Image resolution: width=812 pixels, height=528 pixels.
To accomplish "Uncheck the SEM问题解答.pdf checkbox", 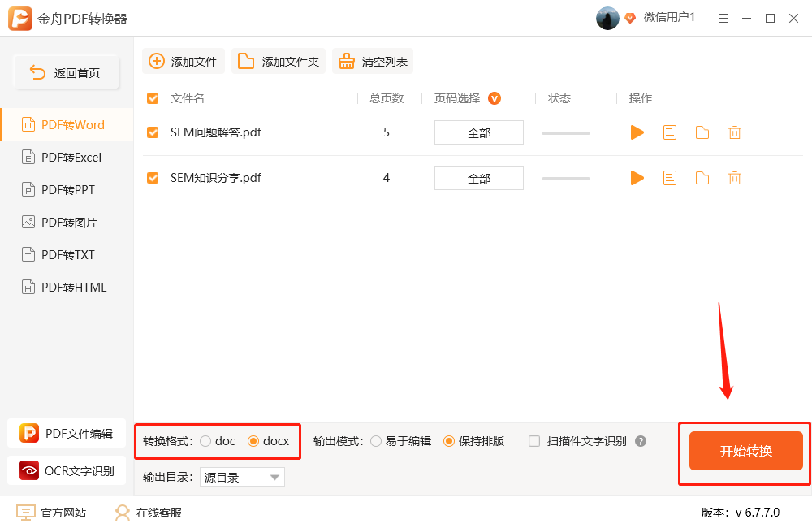I will (153, 132).
